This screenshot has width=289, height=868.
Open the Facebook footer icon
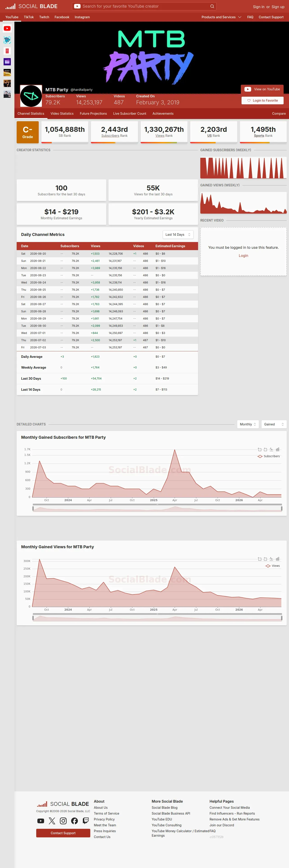click(74, 821)
